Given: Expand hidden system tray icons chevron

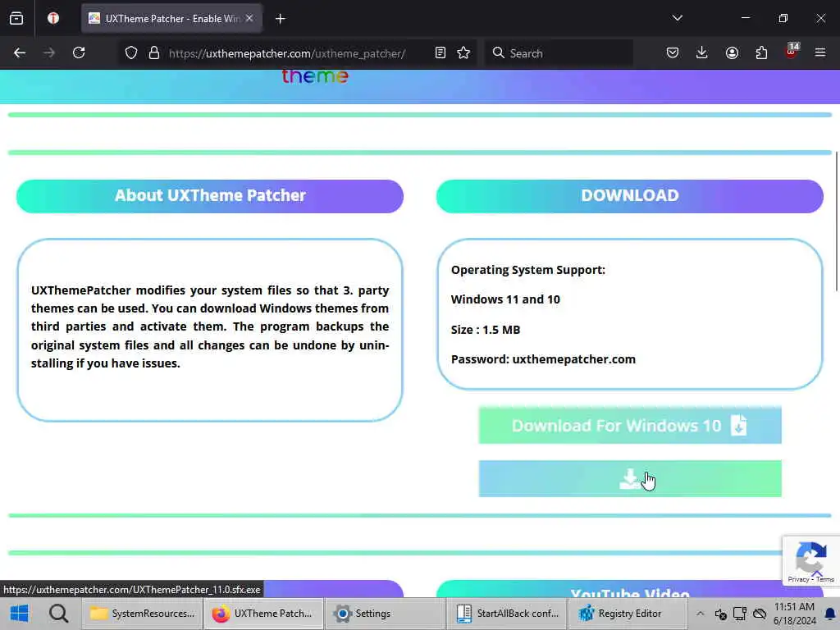Looking at the screenshot, I should 701,614.
